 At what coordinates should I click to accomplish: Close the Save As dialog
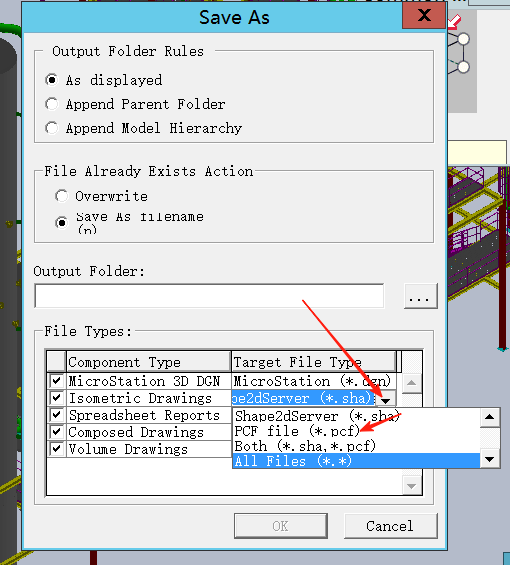coord(424,15)
